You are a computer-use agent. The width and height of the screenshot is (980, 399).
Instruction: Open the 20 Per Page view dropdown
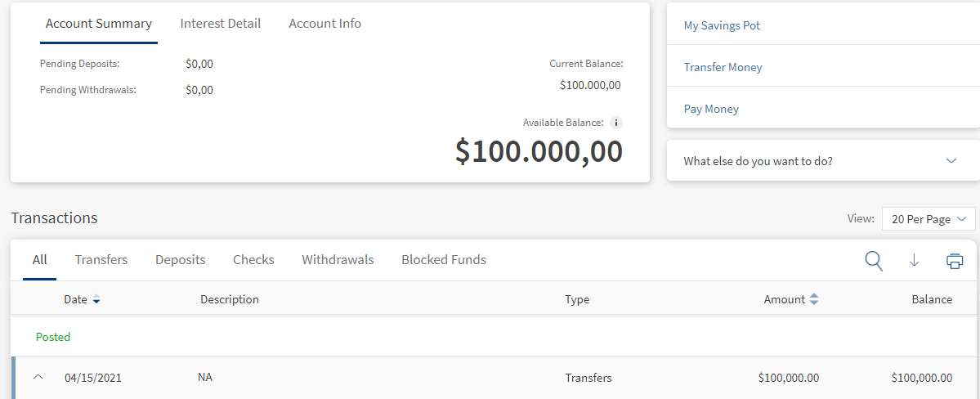929,219
